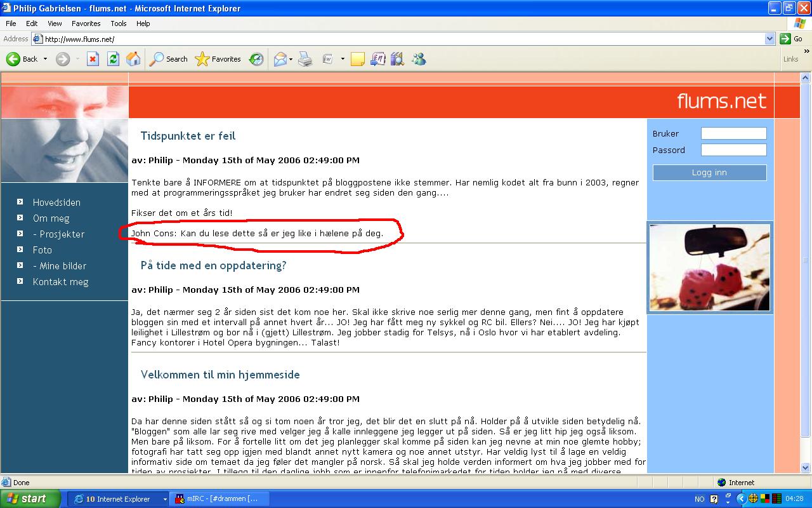Click the page icon in address bar
812x508 pixels.
point(37,39)
